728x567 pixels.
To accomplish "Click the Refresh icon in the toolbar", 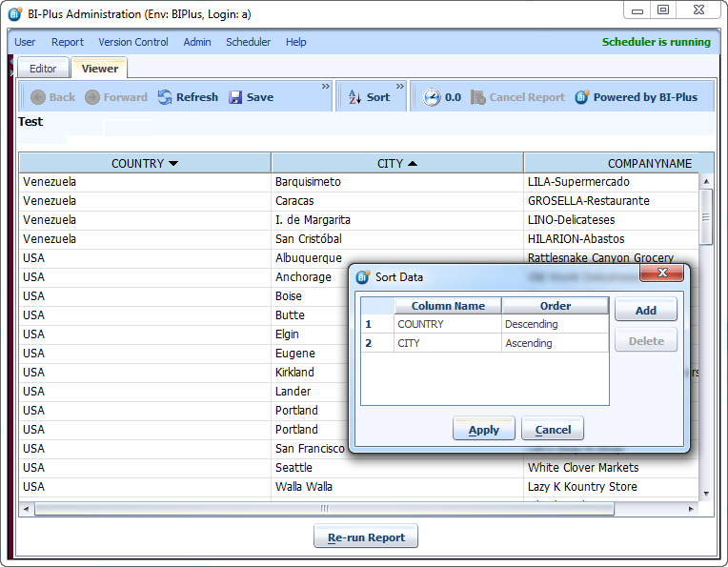I will pos(165,97).
